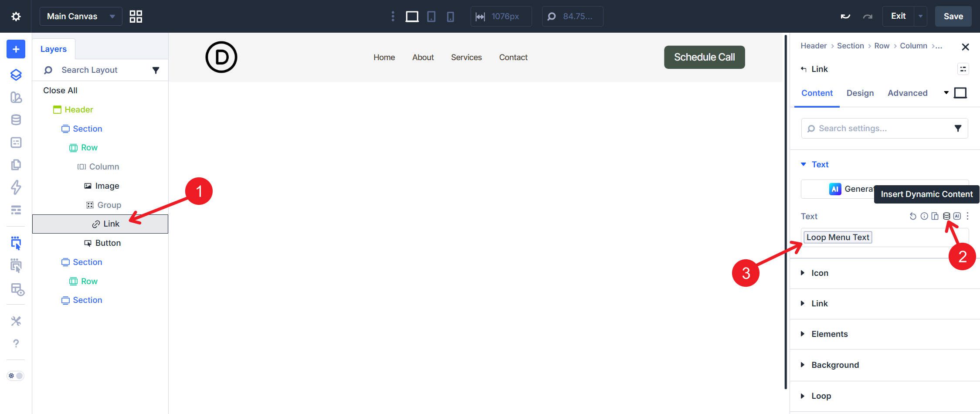Open builder settings via the gear icon

click(16, 16)
